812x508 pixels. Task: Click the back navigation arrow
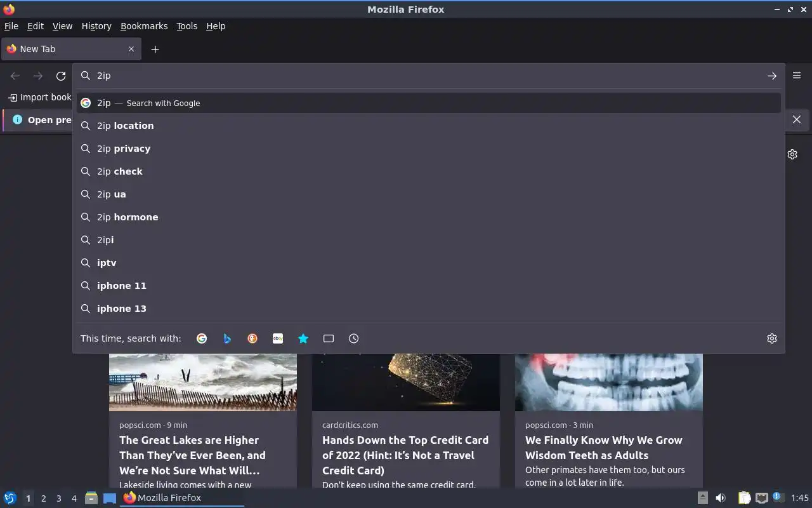[15, 76]
